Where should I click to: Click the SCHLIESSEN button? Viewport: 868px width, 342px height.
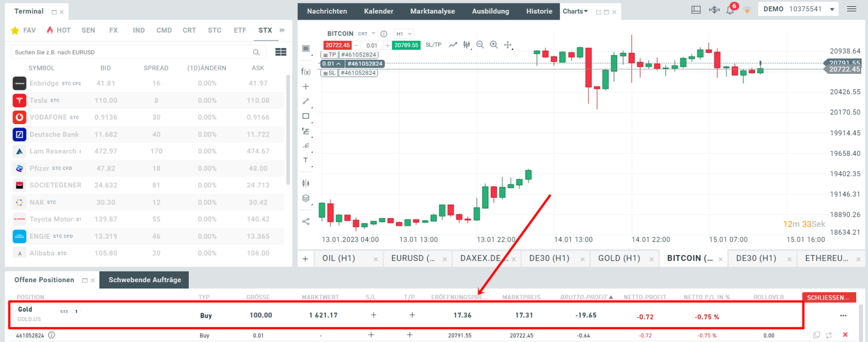(x=828, y=297)
